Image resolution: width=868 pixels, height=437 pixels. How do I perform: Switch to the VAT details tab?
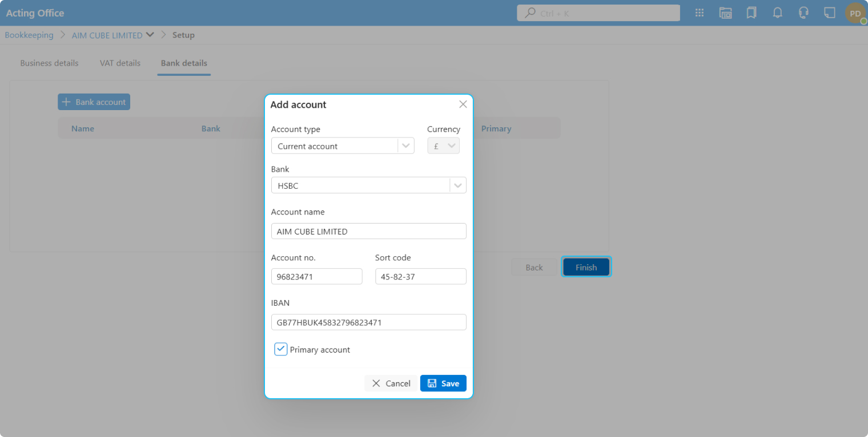point(120,63)
